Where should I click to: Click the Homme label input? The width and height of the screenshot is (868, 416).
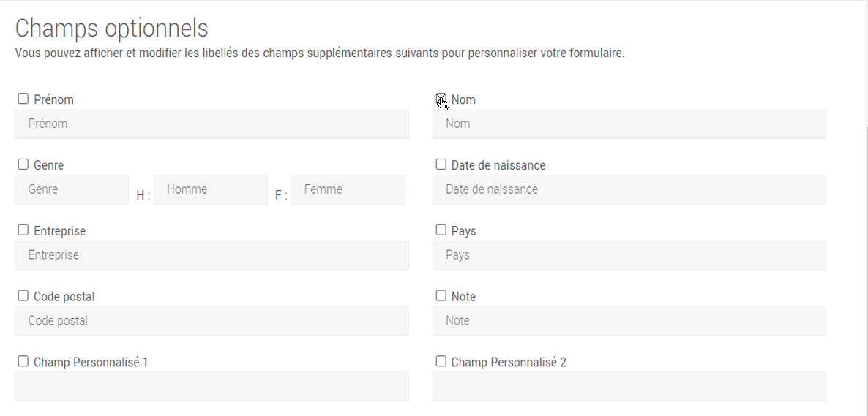click(211, 190)
